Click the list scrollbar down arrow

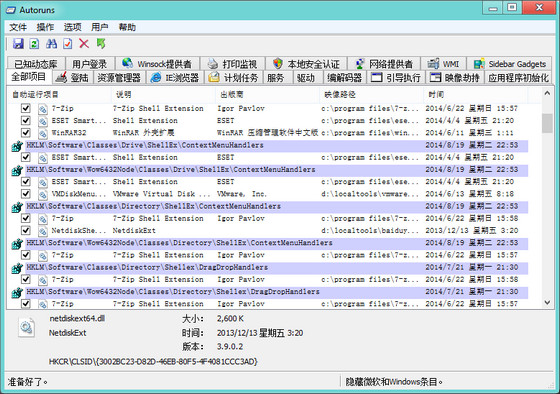coord(547,303)
